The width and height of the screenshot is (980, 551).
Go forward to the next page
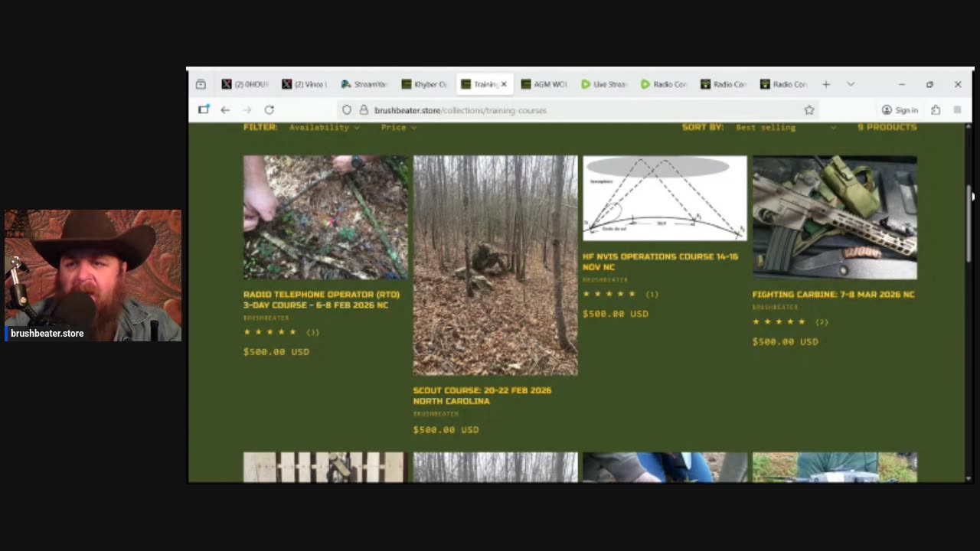click(x=247, y=110)
